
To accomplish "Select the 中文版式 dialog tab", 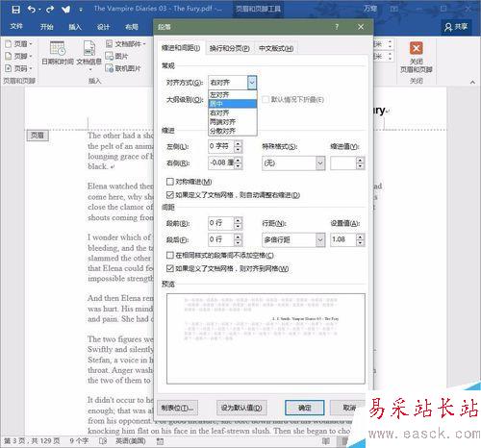I will tap(276, 48).
